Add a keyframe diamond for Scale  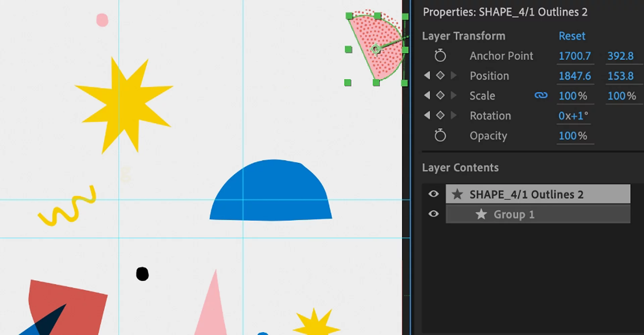440,96
